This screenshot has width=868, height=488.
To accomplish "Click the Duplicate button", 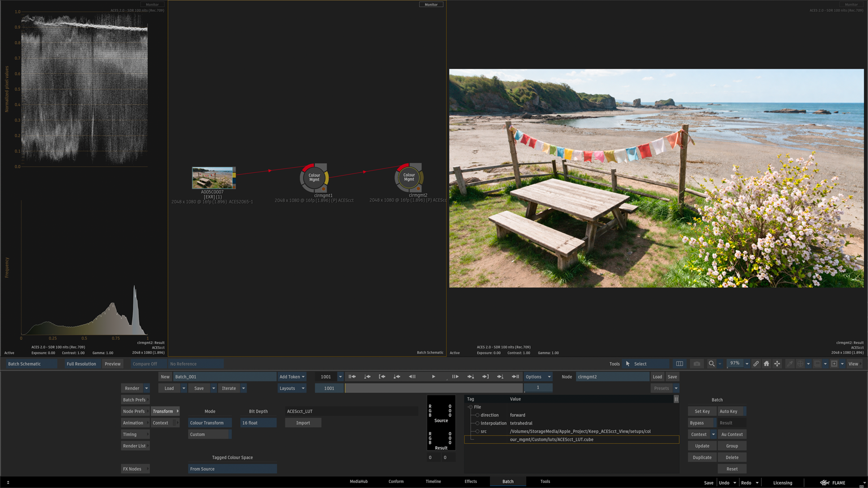I will click(x=702, y=457).
